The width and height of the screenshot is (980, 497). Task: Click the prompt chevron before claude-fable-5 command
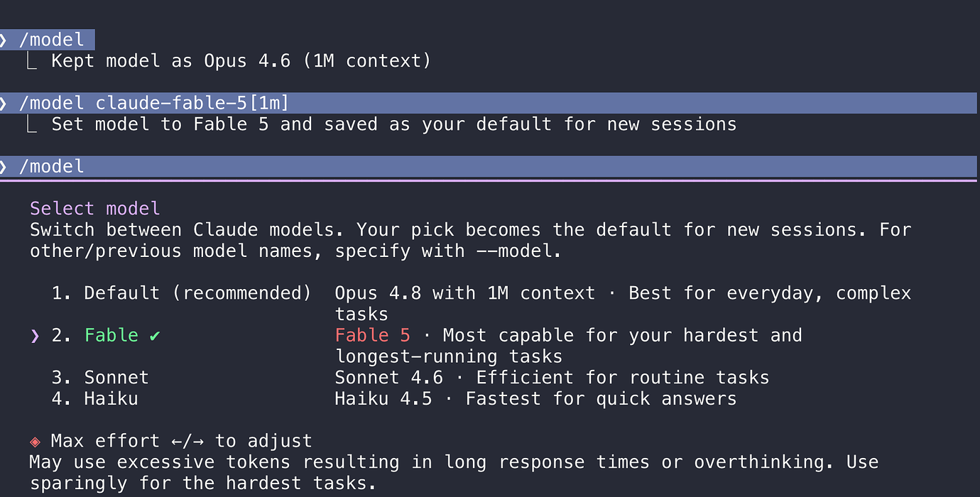(3, 103)
